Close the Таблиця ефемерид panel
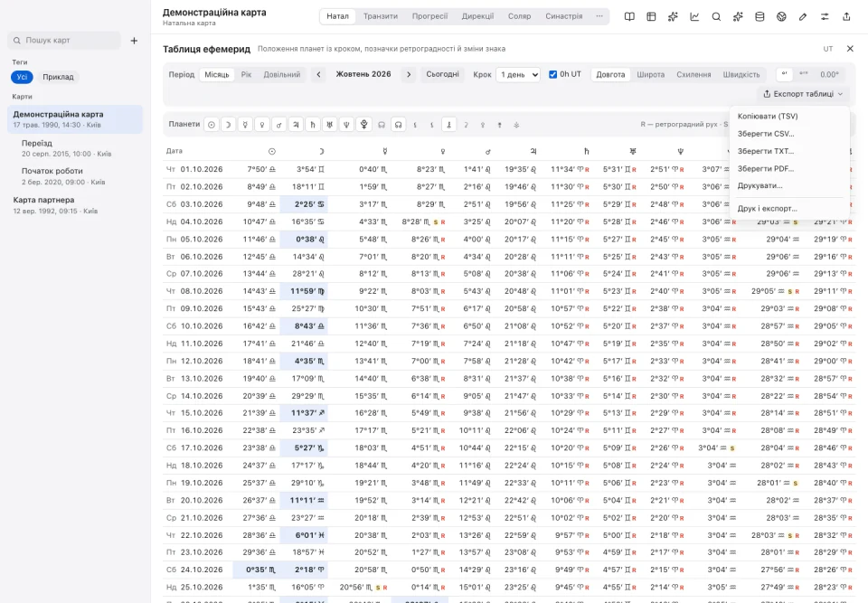This screenshot has width=868, height=603. (850, 49)
